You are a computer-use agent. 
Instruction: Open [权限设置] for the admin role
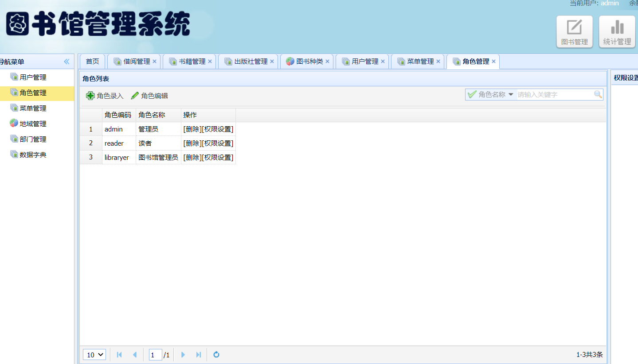[217, 129]
